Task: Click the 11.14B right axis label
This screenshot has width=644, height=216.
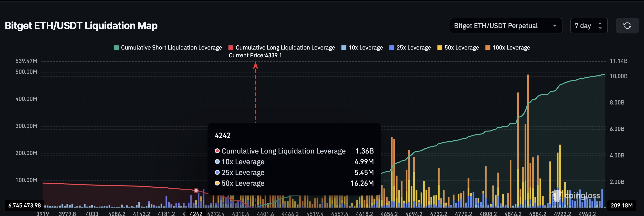Action: (619, 61)
